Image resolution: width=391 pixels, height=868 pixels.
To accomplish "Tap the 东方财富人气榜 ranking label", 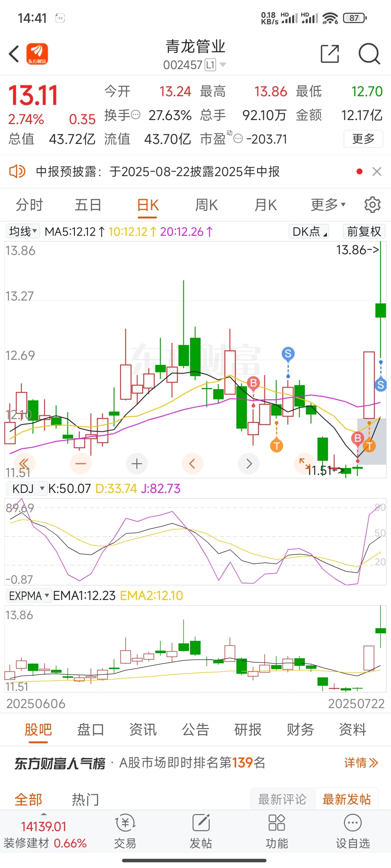I will (x=60, y=763).
